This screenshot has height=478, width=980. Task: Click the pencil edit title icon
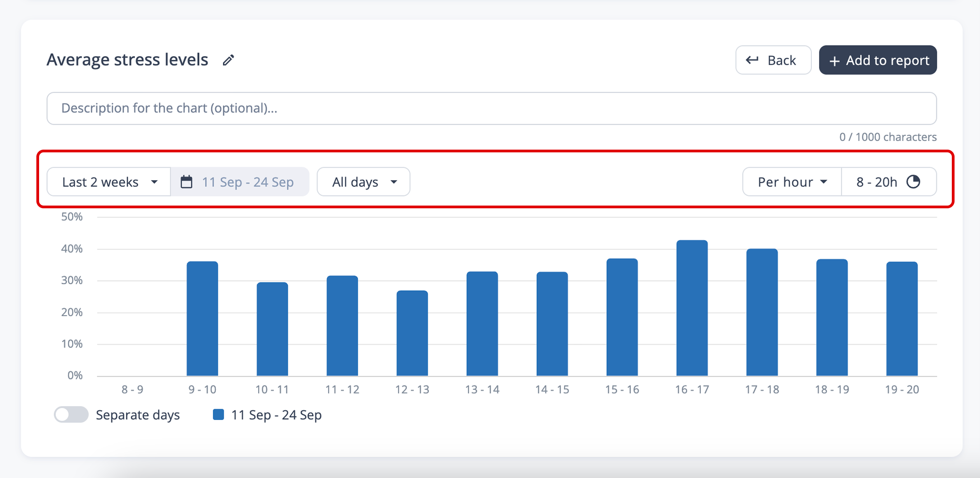[228, 60]
